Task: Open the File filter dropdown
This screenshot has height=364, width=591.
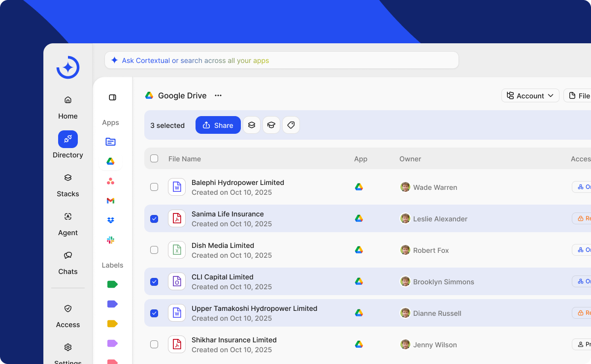Action: [x=579, y=95]
